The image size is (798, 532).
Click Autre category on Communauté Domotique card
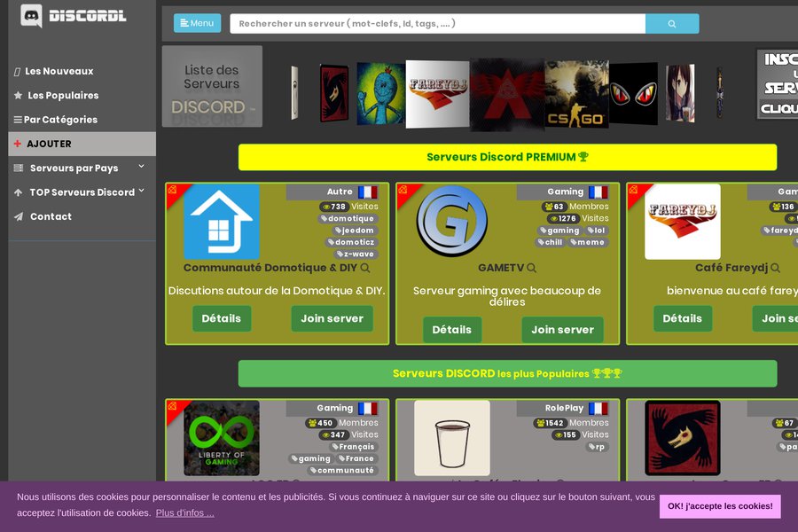tap(340, 192)
